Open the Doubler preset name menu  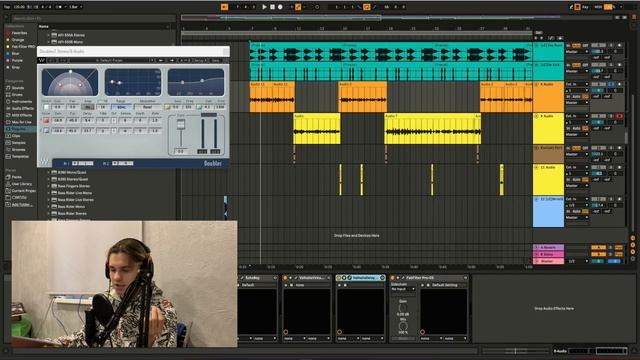(x=108, y=60)
